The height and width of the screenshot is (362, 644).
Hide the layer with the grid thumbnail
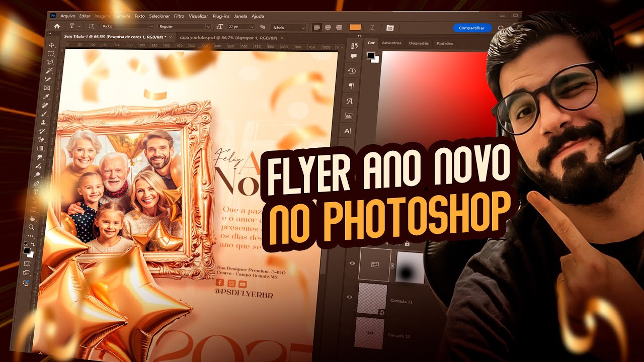click(352, 263)
